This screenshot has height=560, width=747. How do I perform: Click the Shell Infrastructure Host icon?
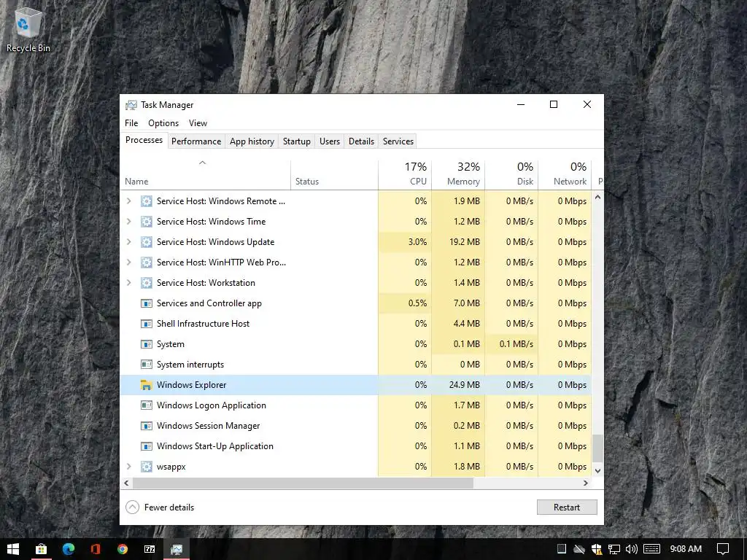[146, 324]
